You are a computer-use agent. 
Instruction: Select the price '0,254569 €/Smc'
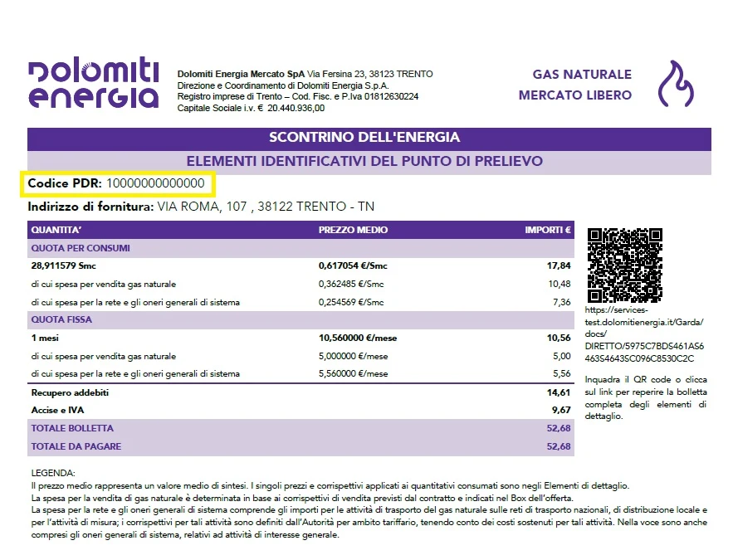[x=351, y=302]
